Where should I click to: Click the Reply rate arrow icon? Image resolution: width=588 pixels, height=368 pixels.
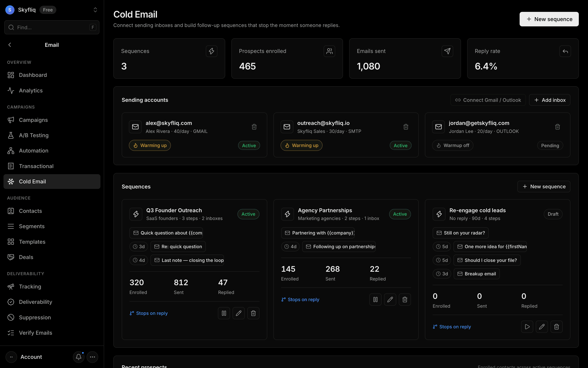click(x=565, y=51)
